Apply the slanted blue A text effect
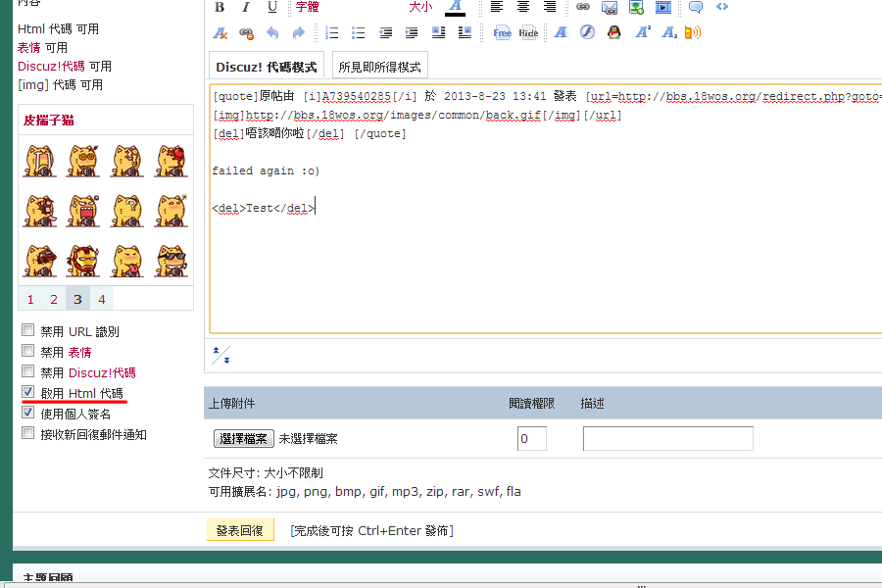 click(x=561, y=32)
